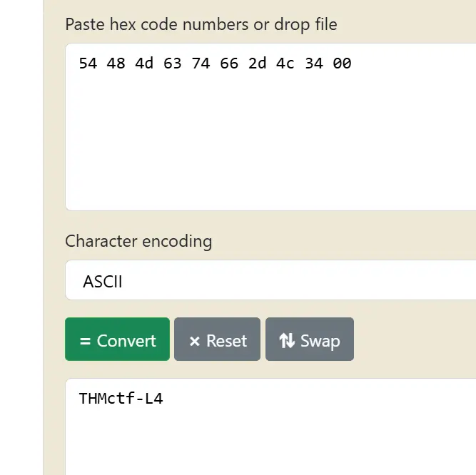Click the THMctf-L4 output text
Viewport: 476px width, 475px height.
[121, 399]
